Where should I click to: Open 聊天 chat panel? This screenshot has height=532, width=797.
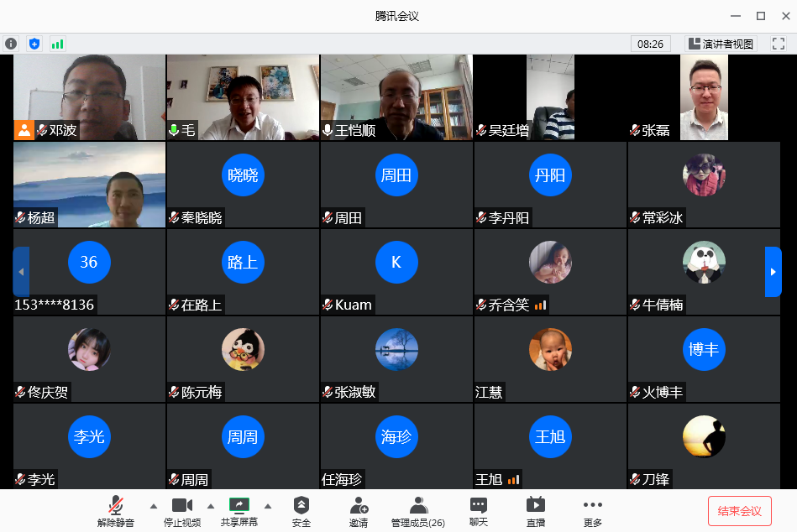coord(479,512)
